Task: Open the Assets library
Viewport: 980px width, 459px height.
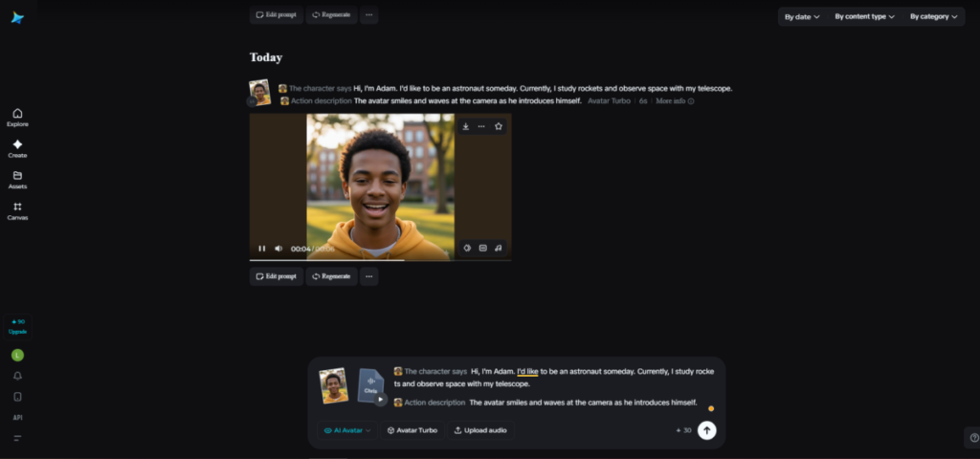Action: point(17,179)
